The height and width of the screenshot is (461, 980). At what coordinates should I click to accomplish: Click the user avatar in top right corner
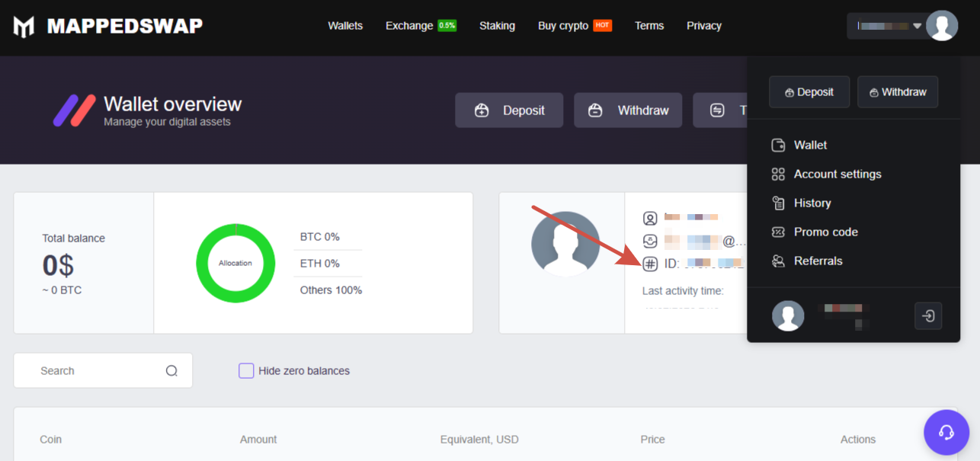pos(942,26)
